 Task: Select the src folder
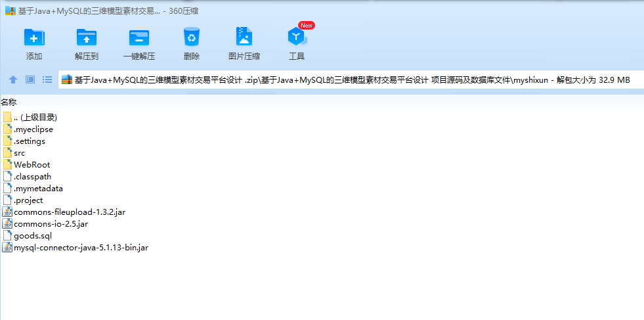[14, 153]
